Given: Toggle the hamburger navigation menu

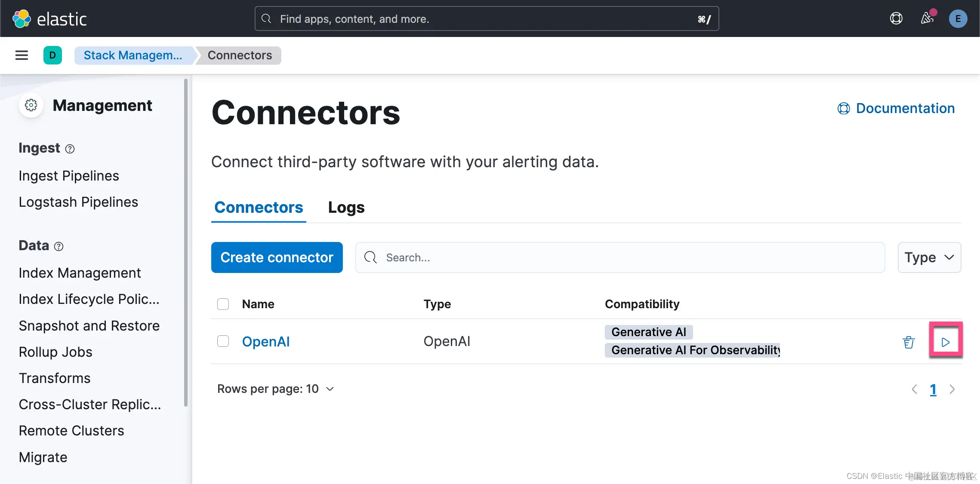Looking at the screenshot, I should click(x=22, y=55).
